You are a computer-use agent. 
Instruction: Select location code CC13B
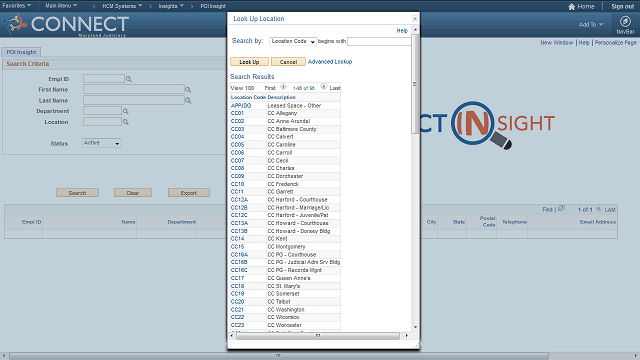click(239, 231)
